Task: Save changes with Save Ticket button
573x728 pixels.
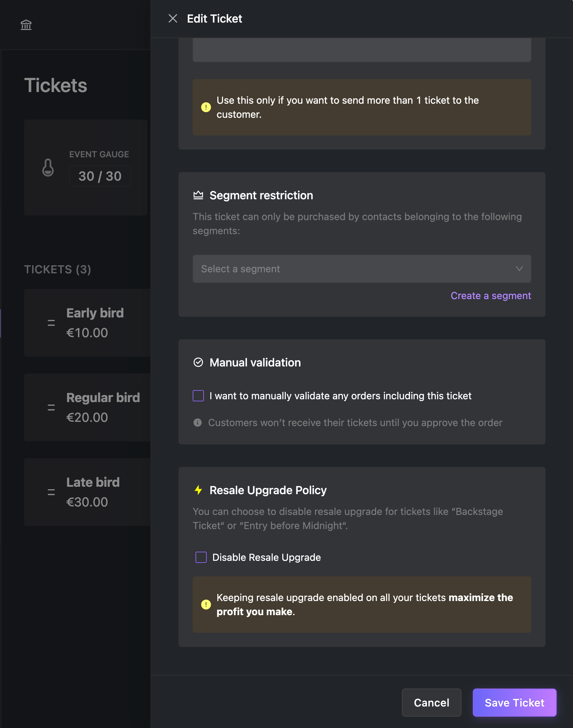Action: [515, 703]
